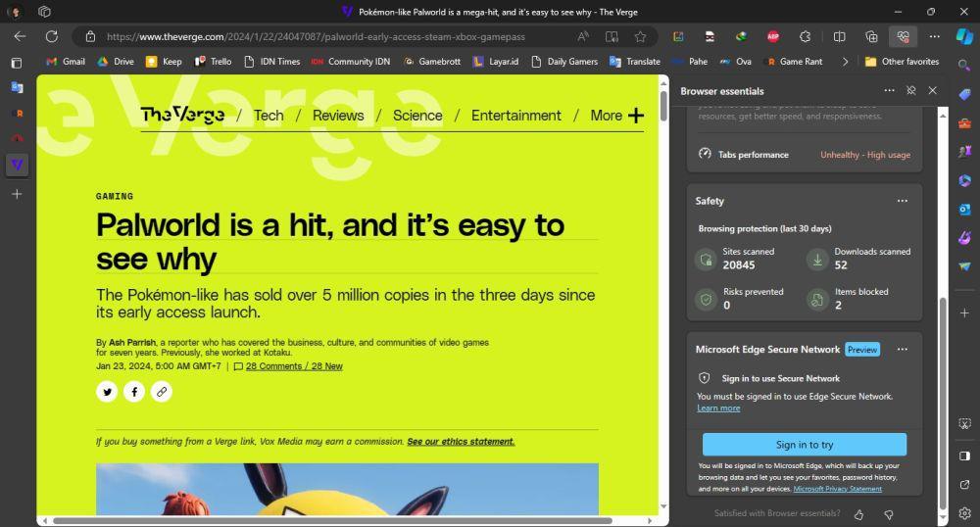Go to The Verge homepage logo
980x527 pixels.
pos(182,115)
